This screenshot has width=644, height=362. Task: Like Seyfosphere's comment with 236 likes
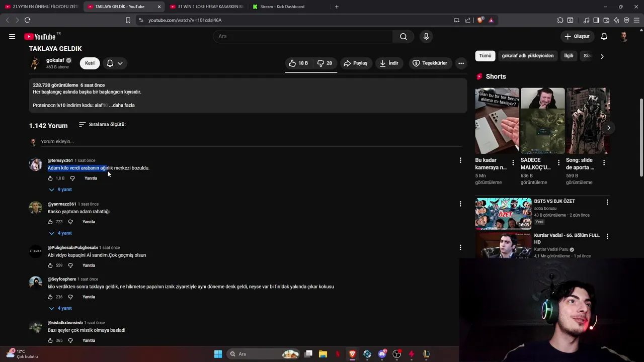(50, 297)
